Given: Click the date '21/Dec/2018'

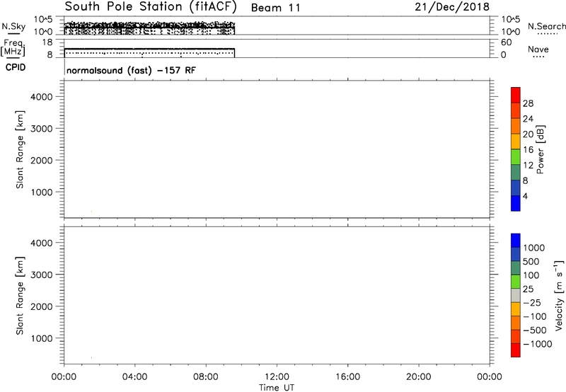Looking at the screenshot, I should [452, 7].
